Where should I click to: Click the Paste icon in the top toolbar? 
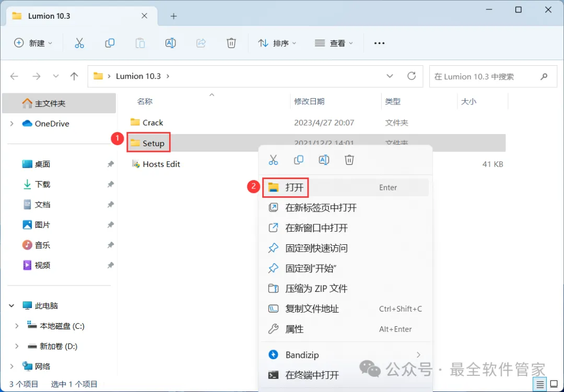click(x=140, y=43)
